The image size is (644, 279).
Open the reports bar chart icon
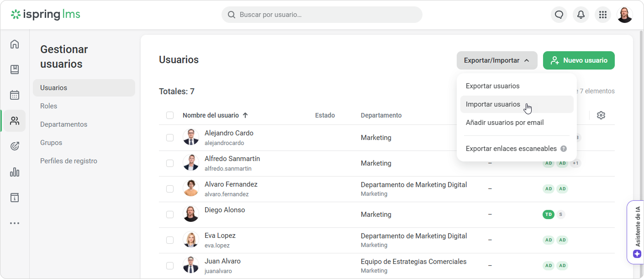coord(15,172)
